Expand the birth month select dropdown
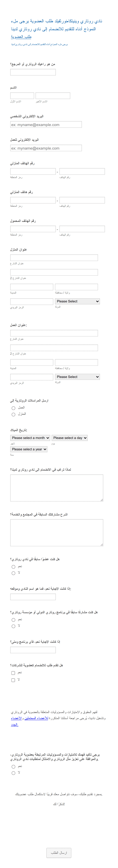Screen dimensions: 118x868 click(x=30, y=438)
